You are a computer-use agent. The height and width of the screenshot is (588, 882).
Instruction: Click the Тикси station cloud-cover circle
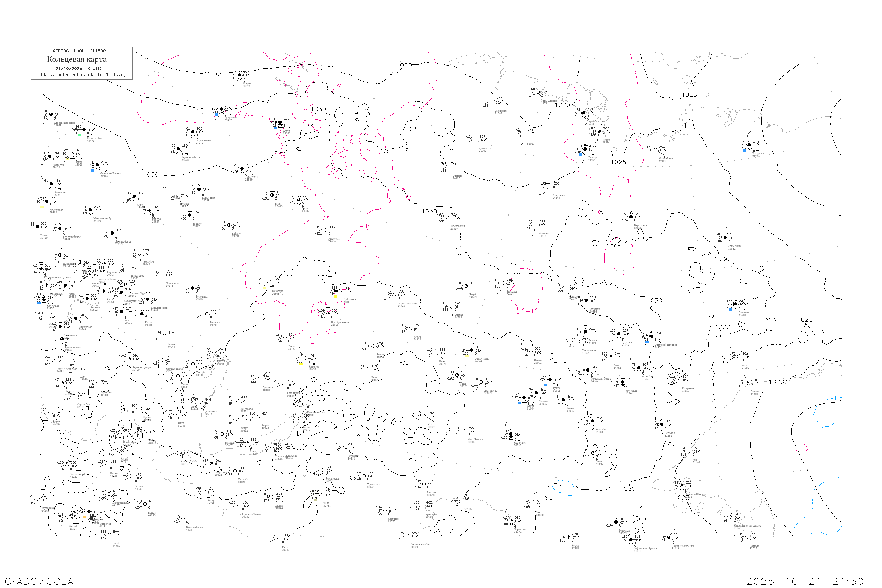(x=599, y=131)
